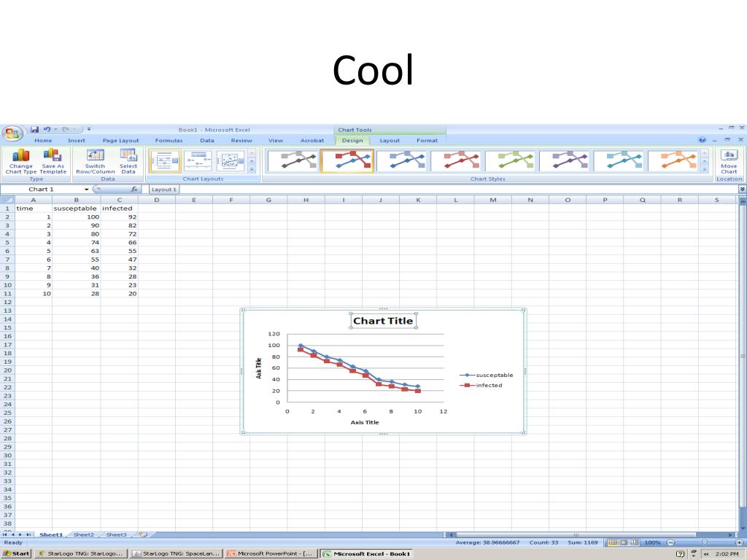Viewport: 747px width, 560px height.
Task: Show the previous row of chart styles
Action: point(705,153)
